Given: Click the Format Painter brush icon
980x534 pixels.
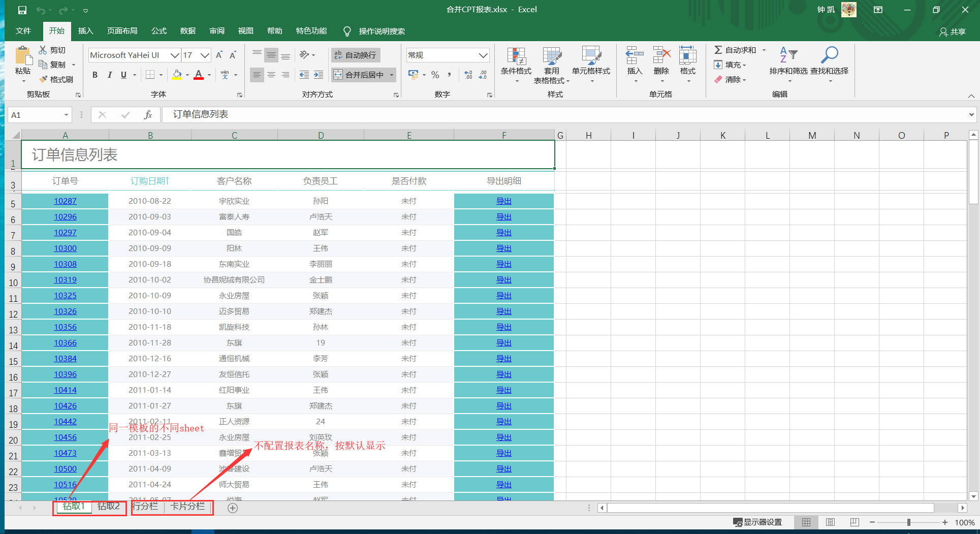Looking at the screenshot, I should [43, 79].
